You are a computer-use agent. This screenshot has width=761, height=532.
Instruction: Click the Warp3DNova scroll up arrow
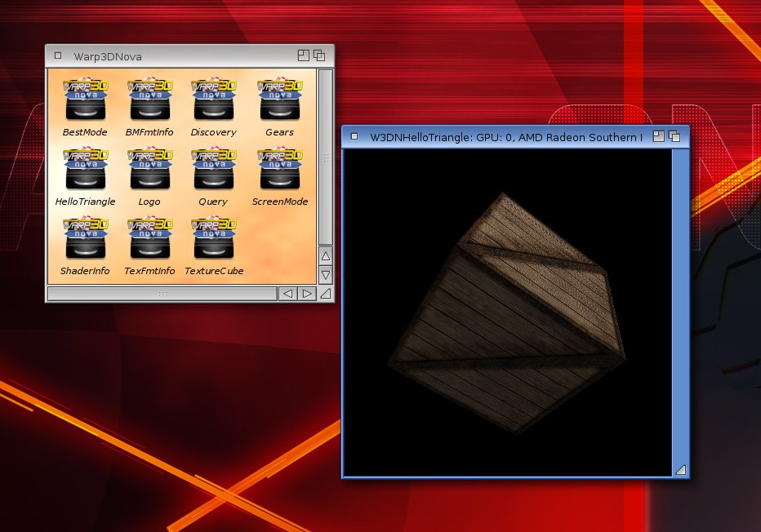coord(326,255)
